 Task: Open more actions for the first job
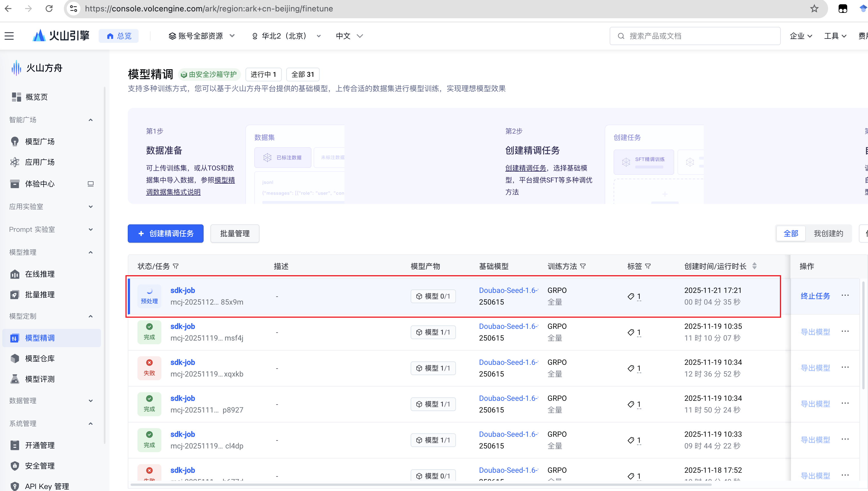[845, 295]
